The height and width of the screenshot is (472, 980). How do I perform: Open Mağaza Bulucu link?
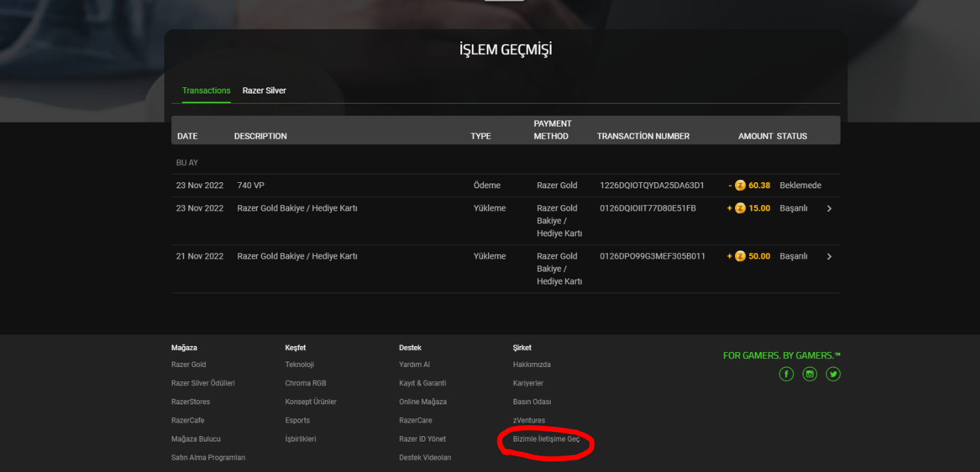click(196, 439)
